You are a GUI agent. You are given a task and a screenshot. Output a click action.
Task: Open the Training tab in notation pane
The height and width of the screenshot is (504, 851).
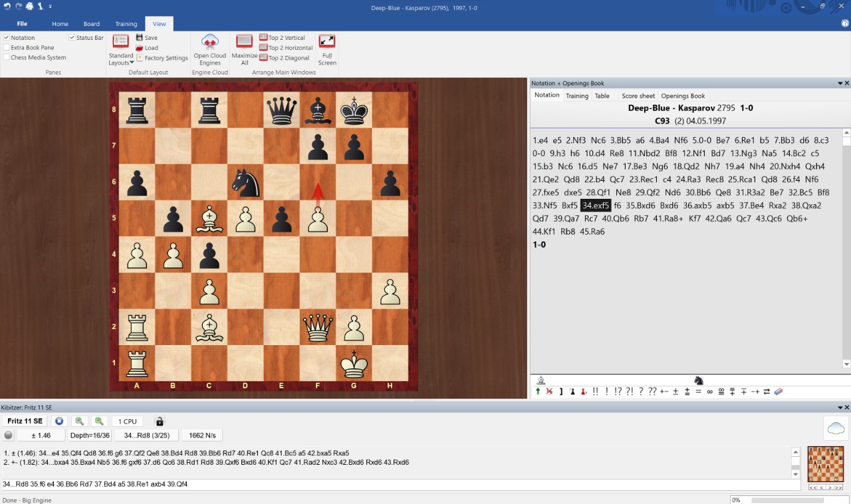[577, 96]
